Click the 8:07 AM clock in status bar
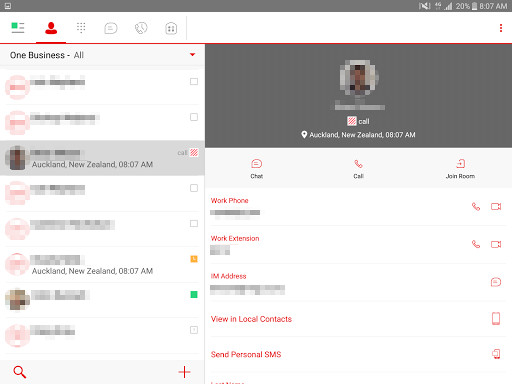This screenshot has width=512, height=384. [x=493, y=6]
